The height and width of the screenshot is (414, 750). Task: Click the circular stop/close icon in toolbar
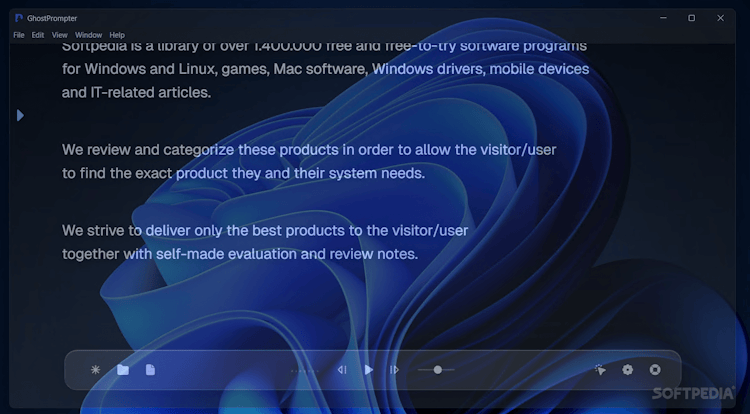655,370
